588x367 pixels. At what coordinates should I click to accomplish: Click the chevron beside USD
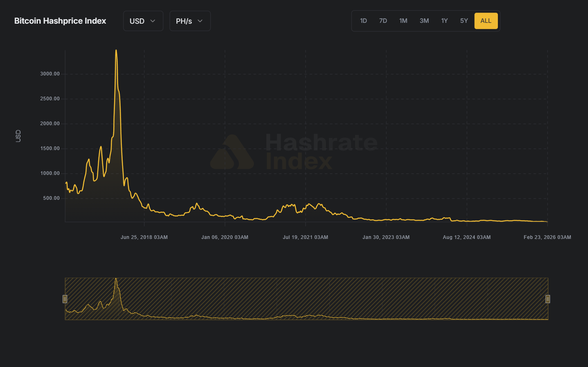(x=153, y=21)
